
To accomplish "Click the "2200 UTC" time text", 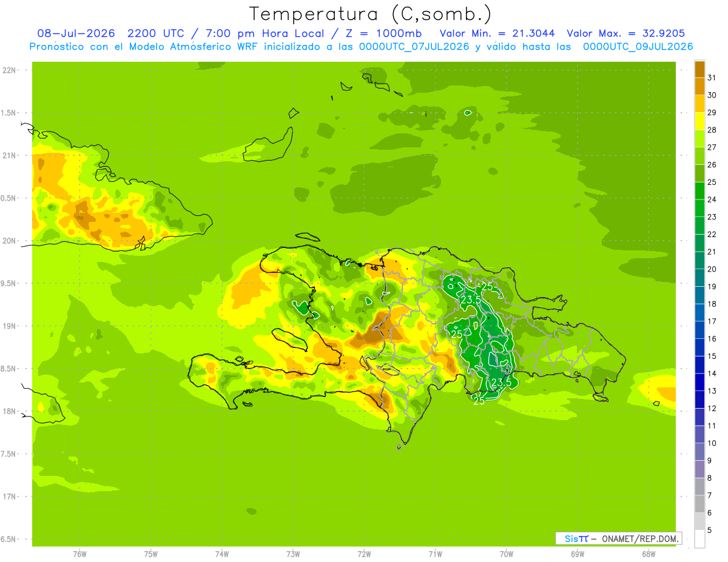I will pyautogui.click(x=156, y=33).
